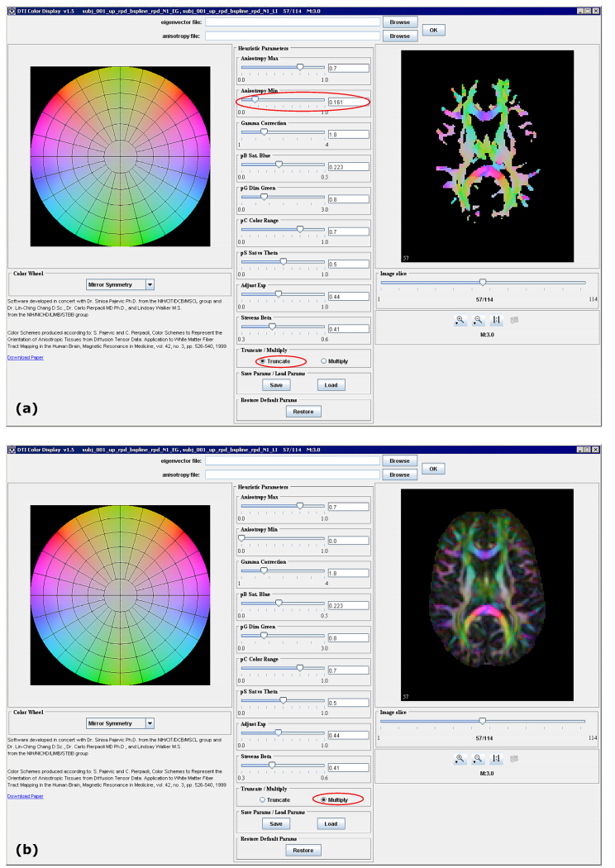Click the Image slice slider handle in top window

tap(483, 283)
